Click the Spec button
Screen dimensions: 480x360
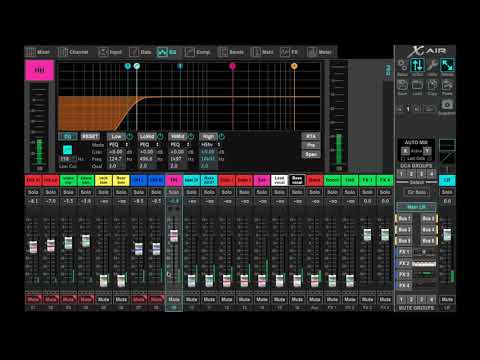point(311,154)
